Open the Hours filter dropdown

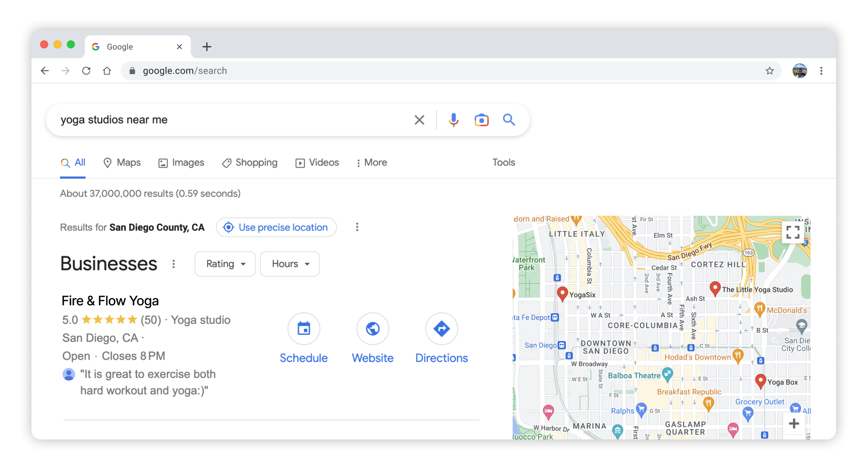(289, 264)
